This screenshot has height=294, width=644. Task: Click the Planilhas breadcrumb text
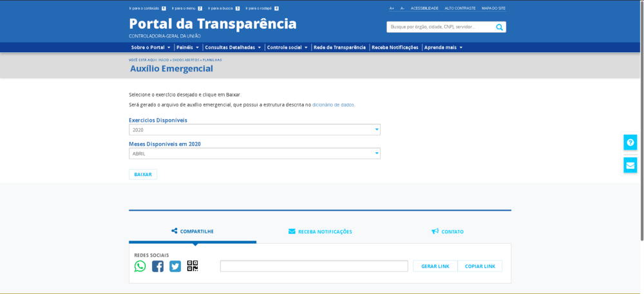click(213, 60)
